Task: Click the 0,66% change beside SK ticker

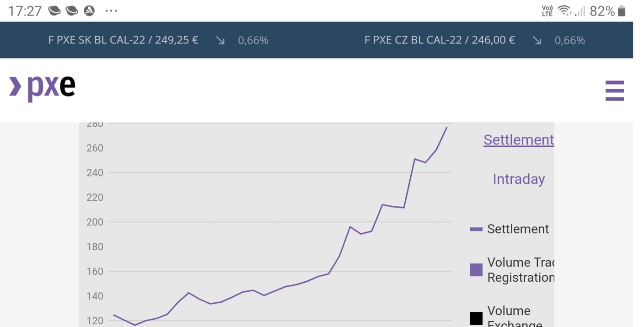Action: (253, 41)
